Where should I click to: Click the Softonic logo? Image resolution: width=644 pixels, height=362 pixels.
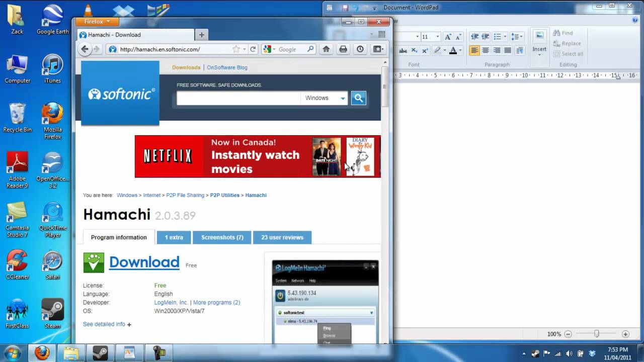(120, 93)
